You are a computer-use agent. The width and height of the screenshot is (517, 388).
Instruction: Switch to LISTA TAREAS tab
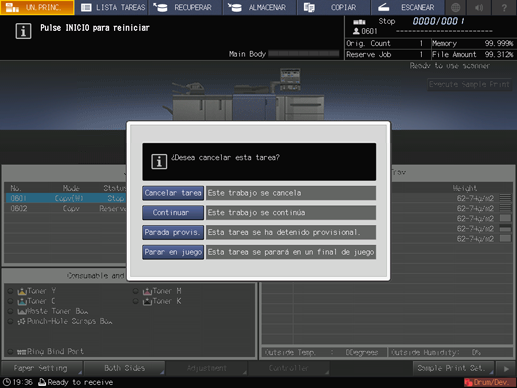112,7
